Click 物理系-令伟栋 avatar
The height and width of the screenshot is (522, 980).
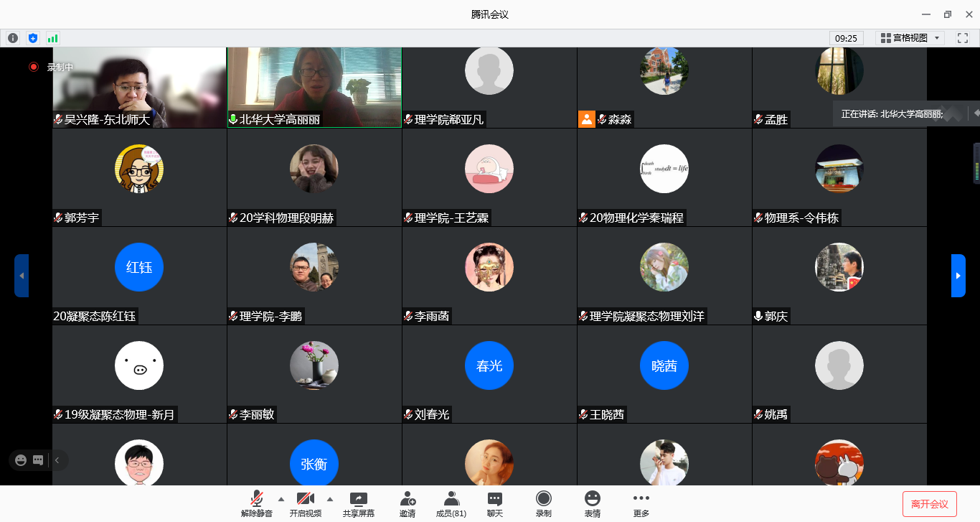[839, 169]
